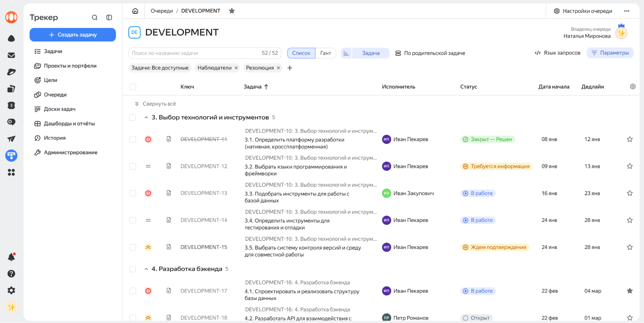Click the Создать задачу button
644x323 pixels.
pyautogui.click(x=73, y=35)
